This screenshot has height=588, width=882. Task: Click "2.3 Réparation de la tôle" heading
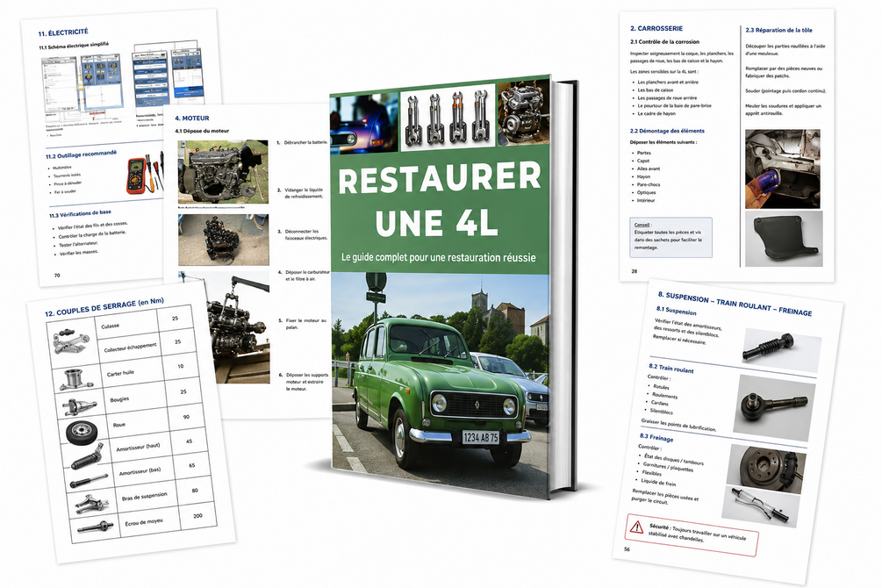click(779, 31)
